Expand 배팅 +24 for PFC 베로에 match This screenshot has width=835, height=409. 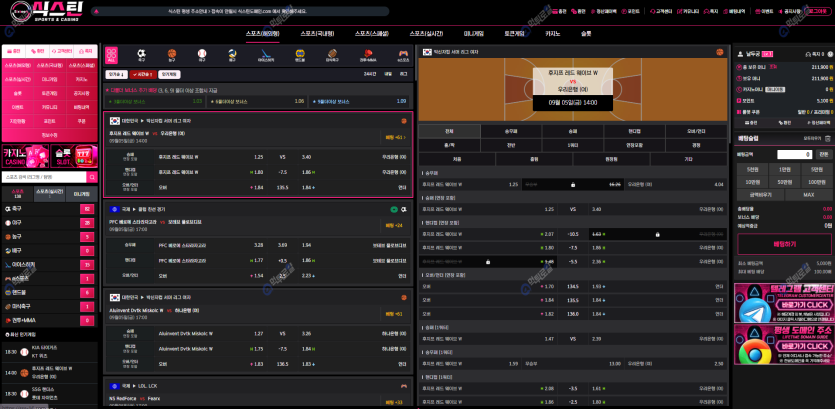pyautogui.click(x=395, y=225)
